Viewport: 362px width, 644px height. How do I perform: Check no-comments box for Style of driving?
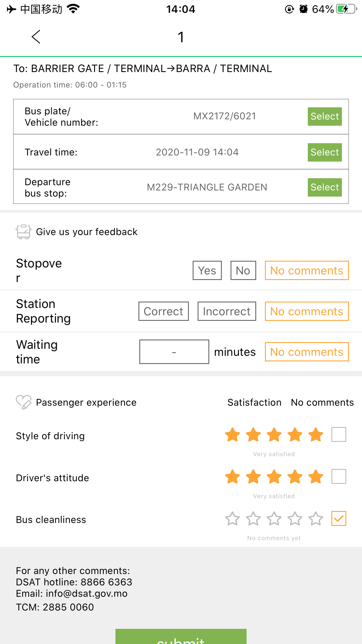tap(339, 435)
